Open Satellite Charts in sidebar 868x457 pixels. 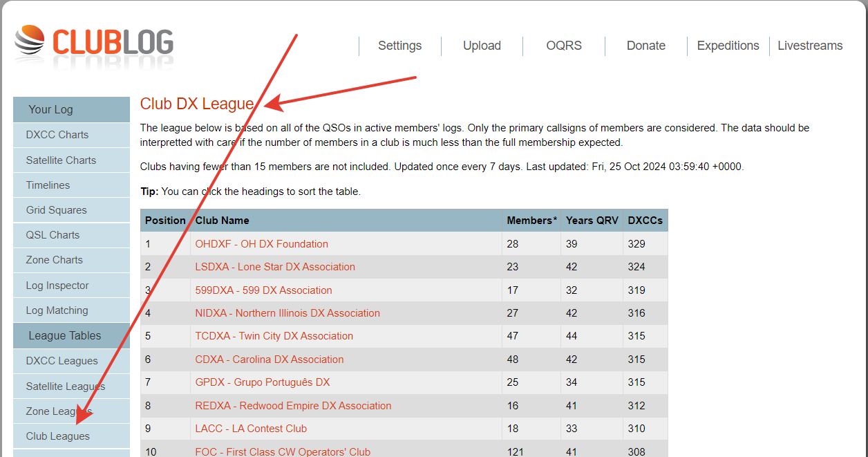[71, 160]
